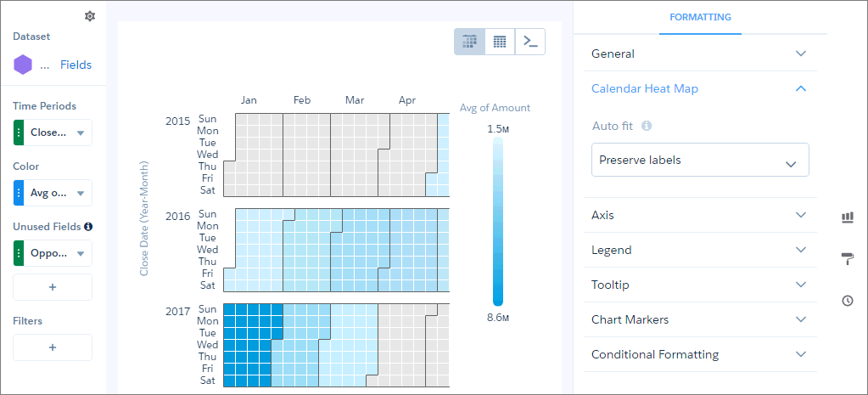Click the Unused Fields info icon
The width and height of the screenshot is (868, 395).
pyautogui.click(x=88, y=227)
